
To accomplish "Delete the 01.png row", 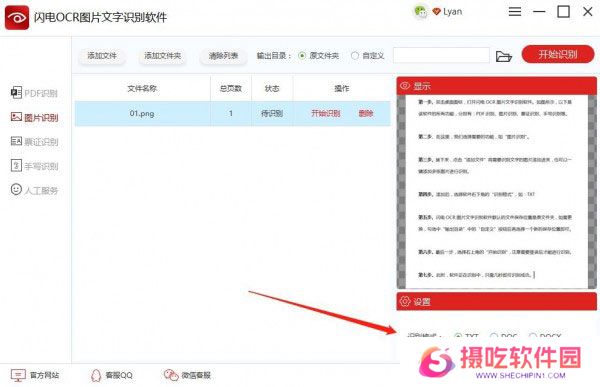I will 366,113.
